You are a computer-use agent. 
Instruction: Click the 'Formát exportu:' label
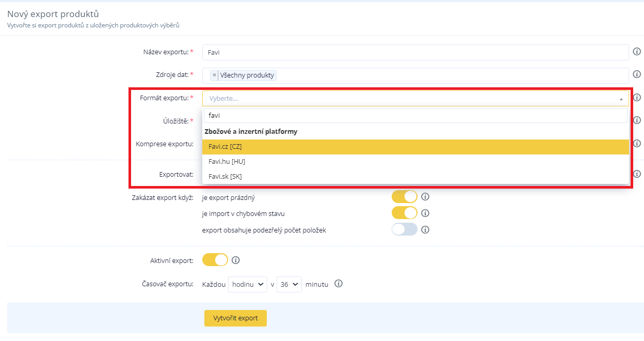click(164, 98)
